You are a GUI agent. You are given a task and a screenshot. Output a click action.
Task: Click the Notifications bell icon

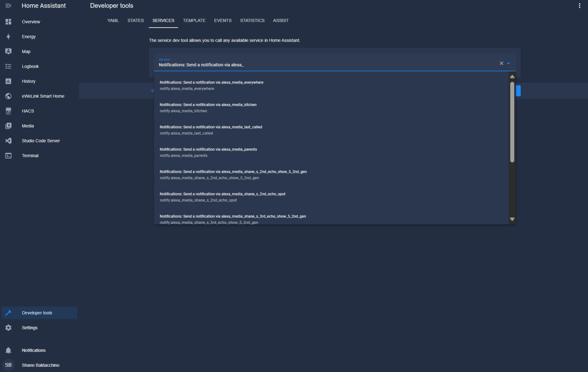8,351
